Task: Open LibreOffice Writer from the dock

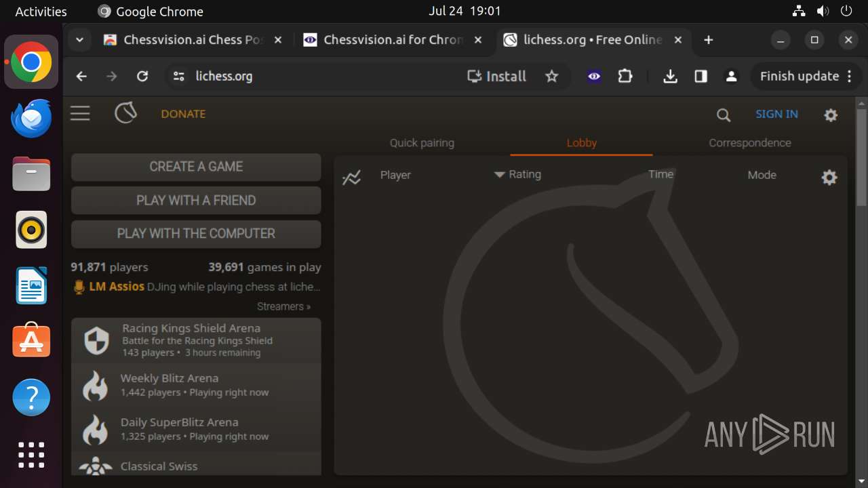Action: click(x=31, y=285)
